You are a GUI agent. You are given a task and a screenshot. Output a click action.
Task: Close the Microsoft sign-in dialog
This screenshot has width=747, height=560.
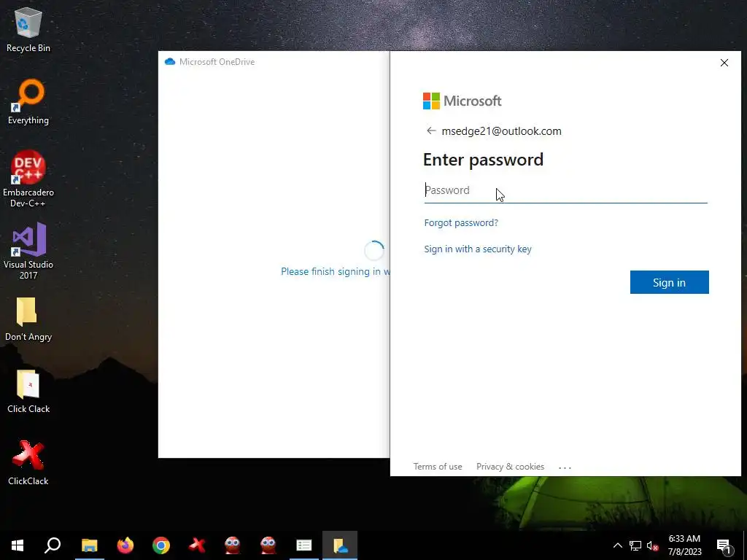[724, 63]
